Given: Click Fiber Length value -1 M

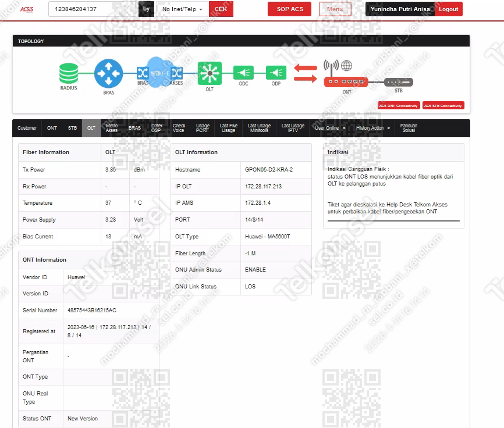Looking at the screenshot, I should pyautogui.click(x=250, y=254).
